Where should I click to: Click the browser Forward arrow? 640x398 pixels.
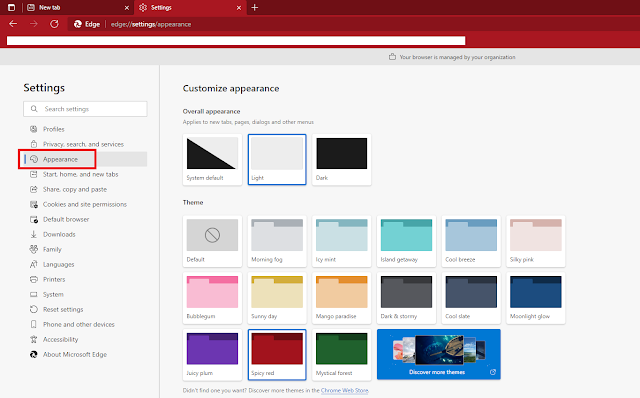[33, 24]
